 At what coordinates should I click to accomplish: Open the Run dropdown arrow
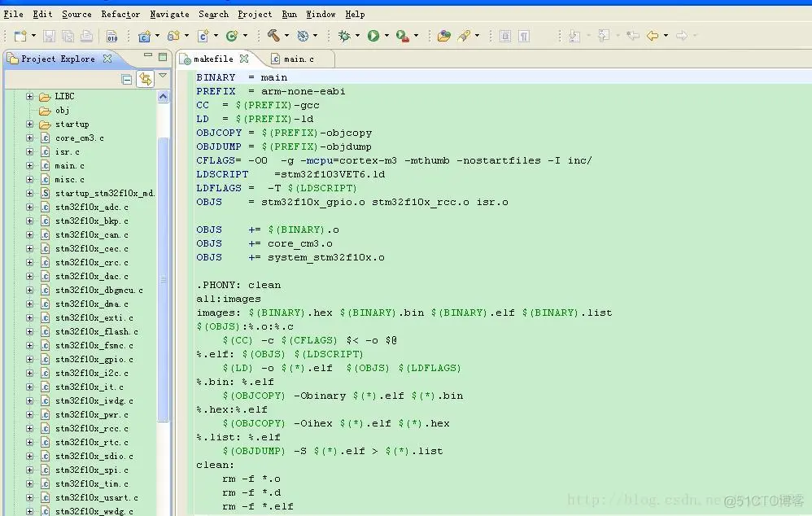[386, 36]
